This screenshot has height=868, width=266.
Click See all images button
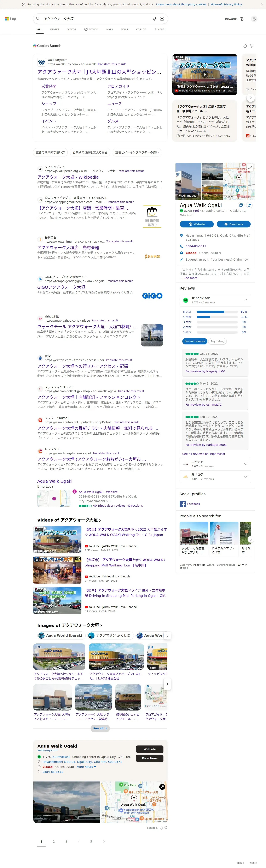pyautogui.click(x=100, y=728)
